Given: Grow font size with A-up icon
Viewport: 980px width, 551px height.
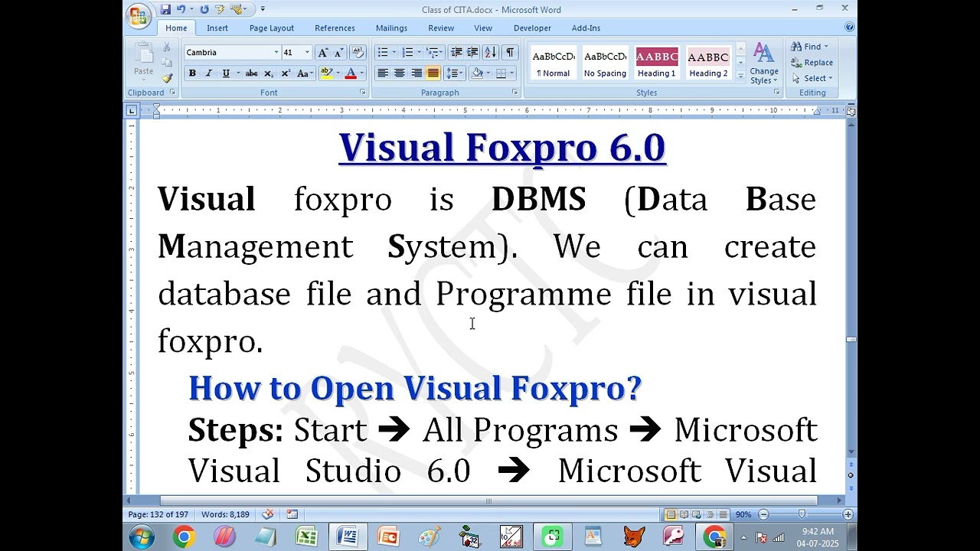Looking at the screenshot, I should pos(323,52).
